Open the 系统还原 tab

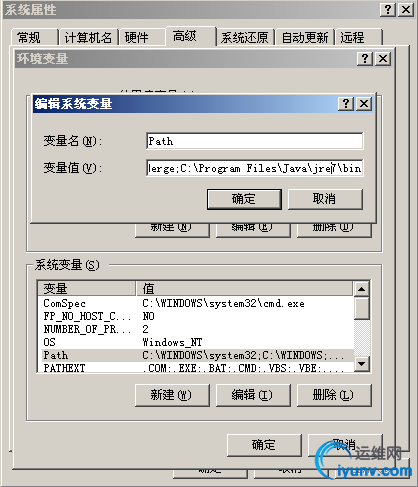click(245, 37)
